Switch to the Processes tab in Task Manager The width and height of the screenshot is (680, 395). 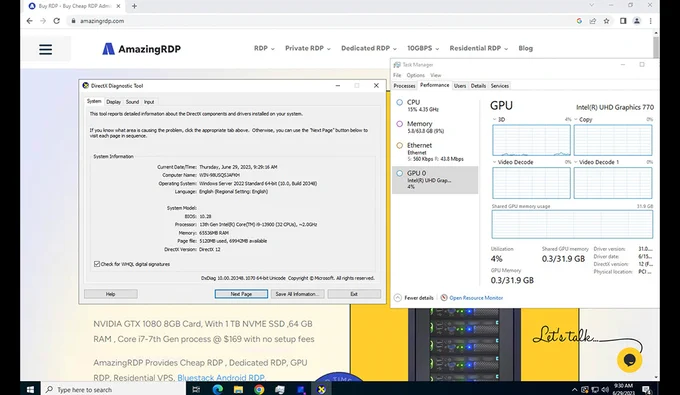pyautogui.click(x=404, y=86)
